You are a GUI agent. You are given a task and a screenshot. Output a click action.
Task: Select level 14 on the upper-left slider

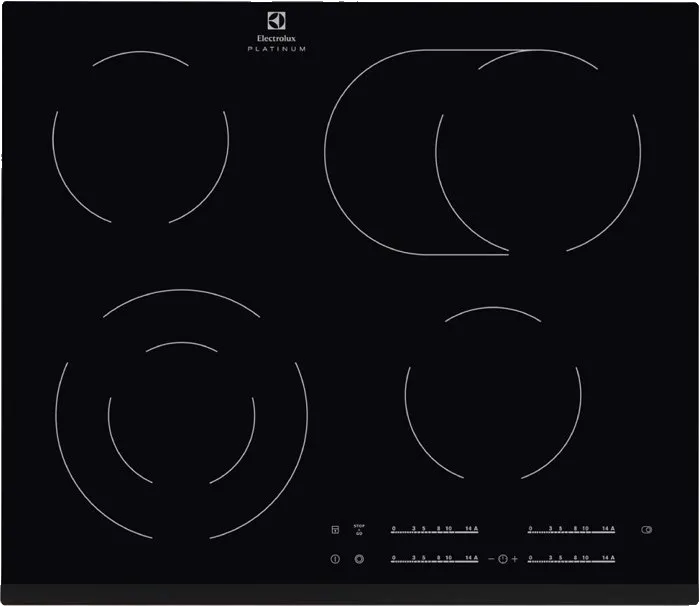point(467,531)
